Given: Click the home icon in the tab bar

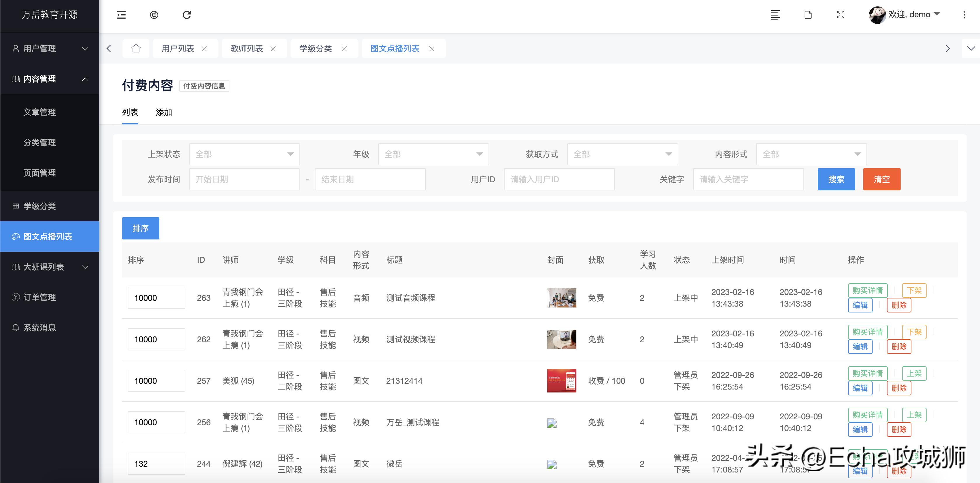Looking at the screenshot, I should pos(136,48).
